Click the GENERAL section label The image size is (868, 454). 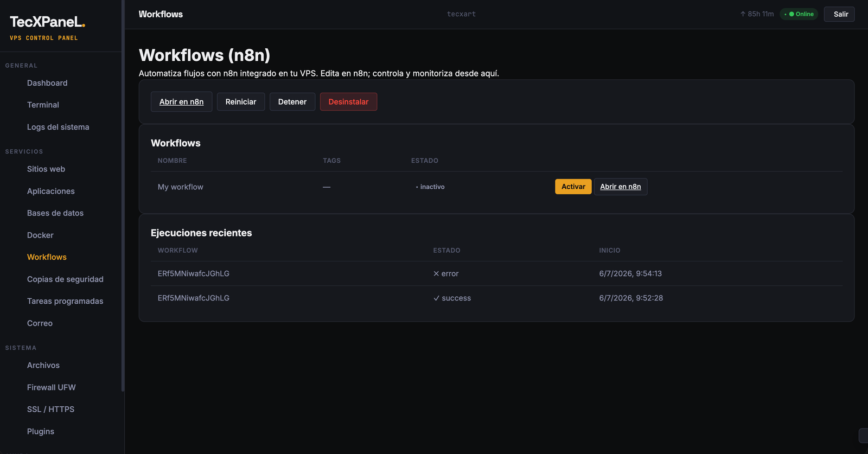click(22, 66)
